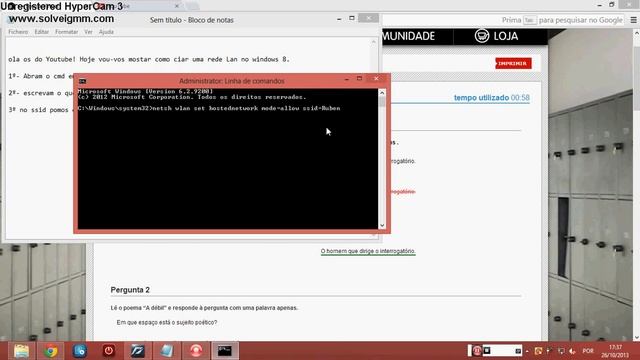
Task: Open the LOJA shop link
Action: [x=496, y=36]
